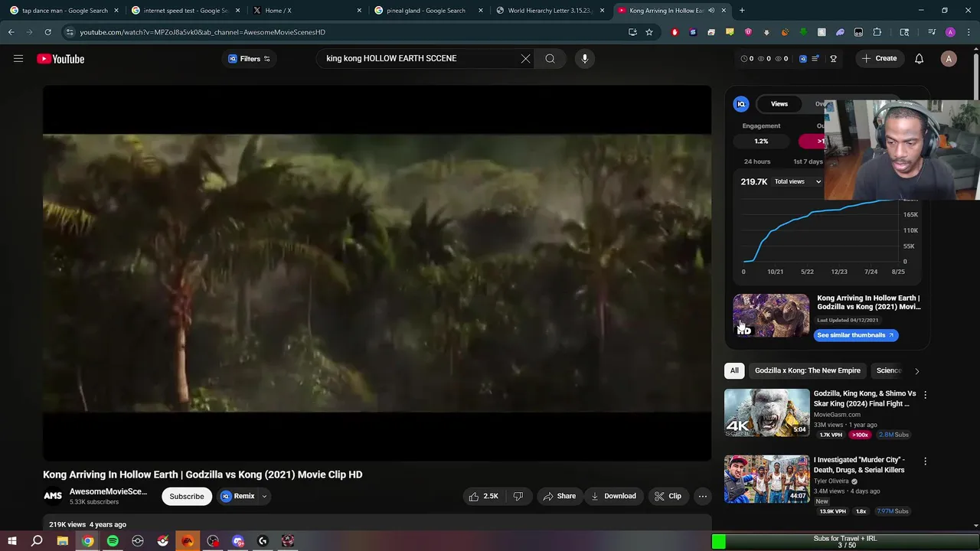Expand category chips right arrow

(916, 370)
